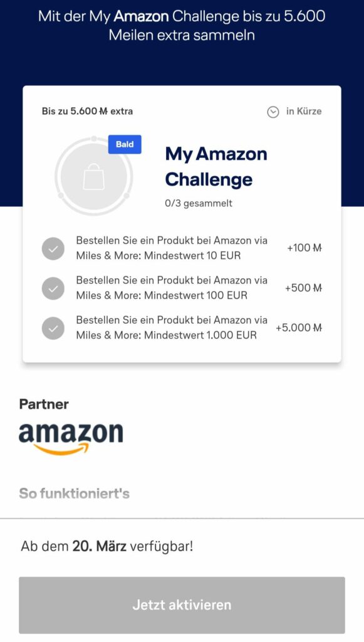This screenshot has height=642, width=364.
Task: Tap the circular progress ring around the bag
Action: (x=93, y=176)
